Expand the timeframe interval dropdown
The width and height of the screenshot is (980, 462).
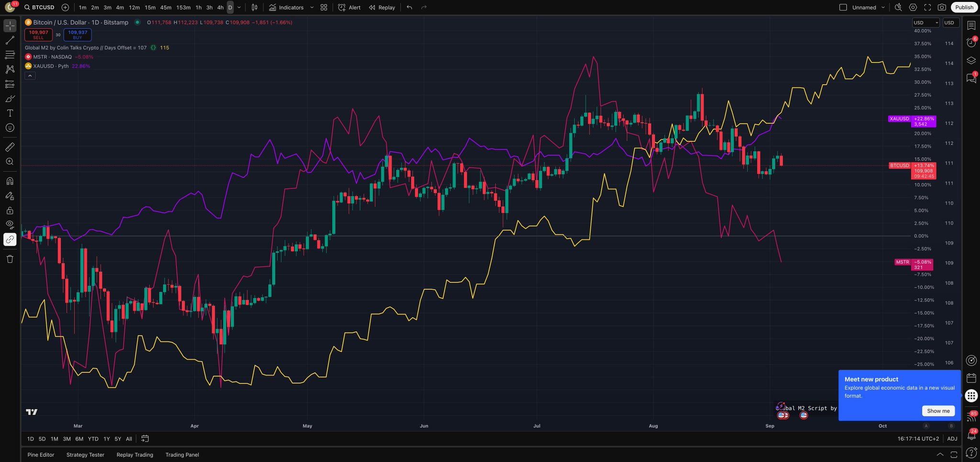(x=239, y=8)
